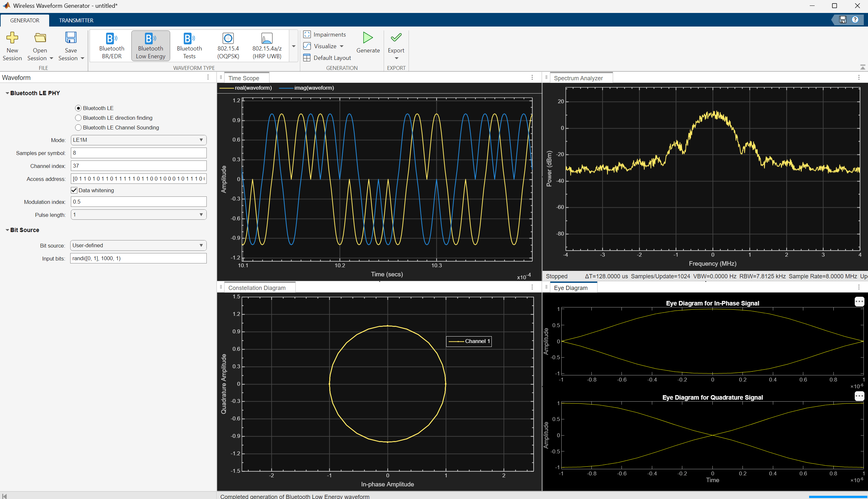Open the Open Session dropdown arrow
The image size is (868, 499).
pos(51,58)
